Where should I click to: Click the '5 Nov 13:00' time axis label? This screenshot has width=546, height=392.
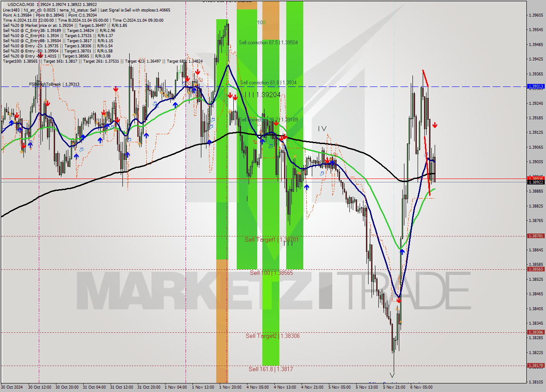click(x=367, y=387)
